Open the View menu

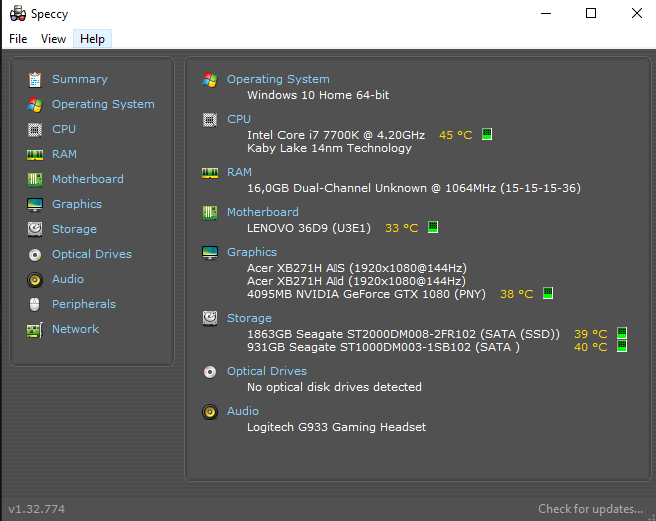pyautogui.click(x=53, y=39)
